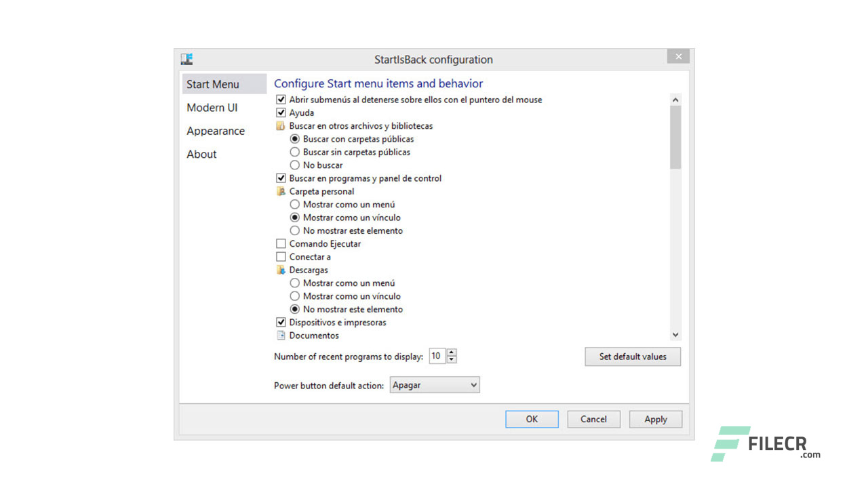Screen dimensions: 868x488
Task: Click the Buscar en otros archivos y bibliotecas label
Action: click(361, 125)
